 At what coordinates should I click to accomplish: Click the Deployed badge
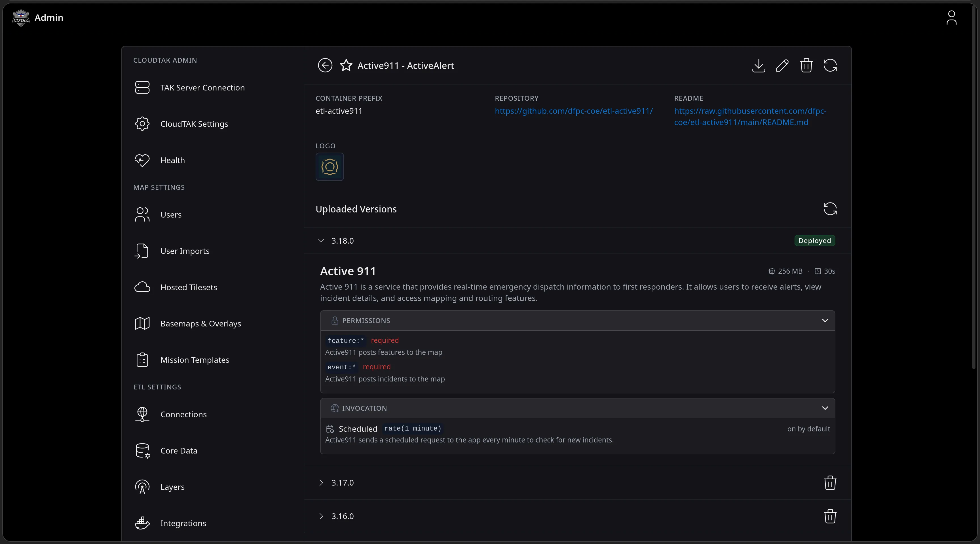point(814,241)
